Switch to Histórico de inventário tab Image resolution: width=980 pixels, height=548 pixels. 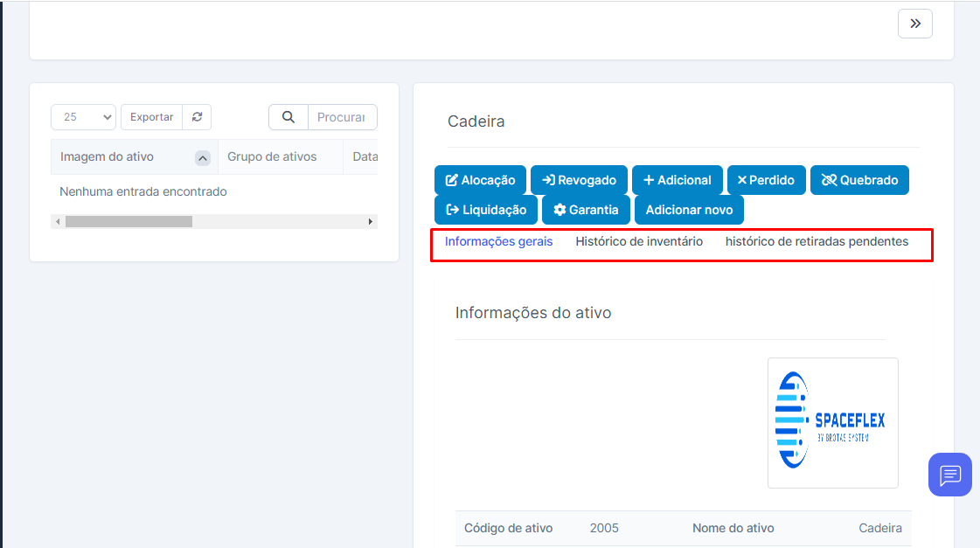pyautogui.click(x=639, y=241)
